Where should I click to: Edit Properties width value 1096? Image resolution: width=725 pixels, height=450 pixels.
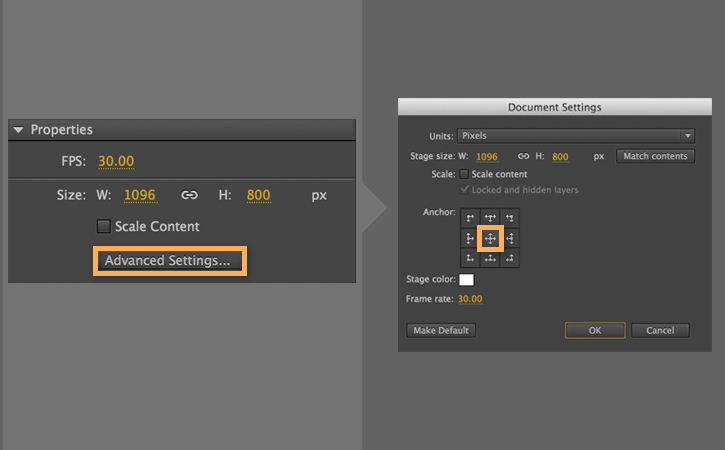(x=140, y=195)
